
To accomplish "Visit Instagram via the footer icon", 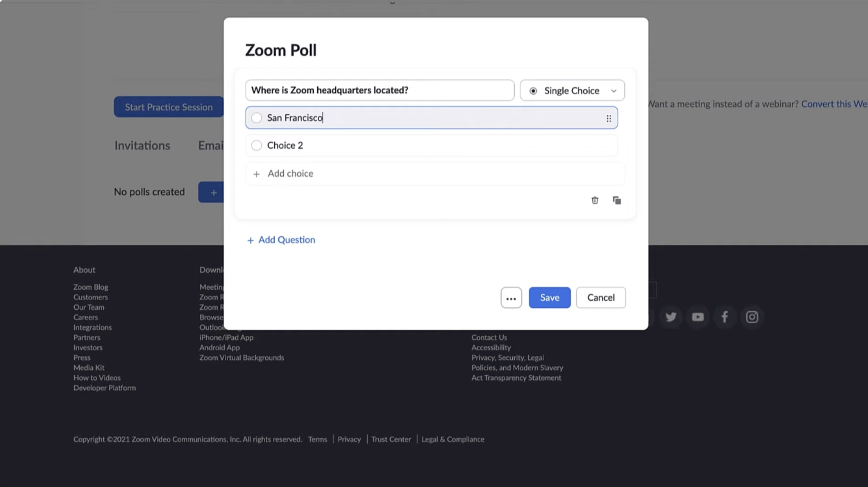I will pos(751,316).
